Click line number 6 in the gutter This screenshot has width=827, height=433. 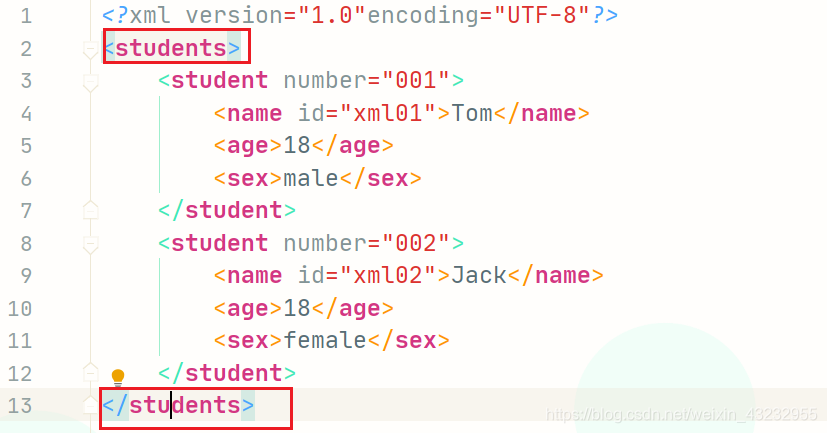tap(26, 179)
